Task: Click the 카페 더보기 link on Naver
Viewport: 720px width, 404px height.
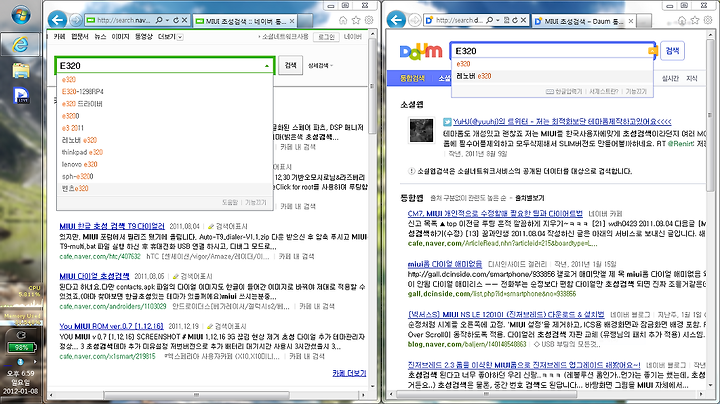Action: click(x=349, y=373)
